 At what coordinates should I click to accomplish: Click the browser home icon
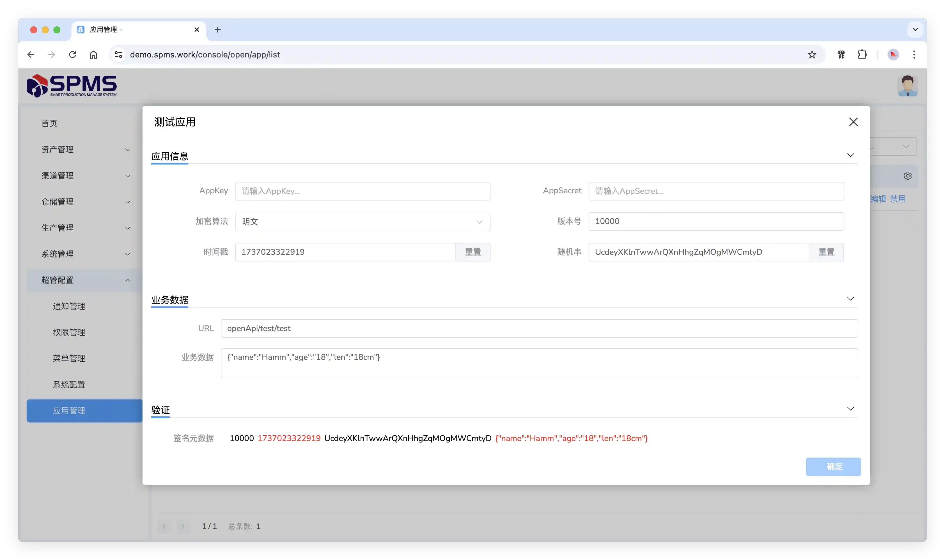click(93, 54)
